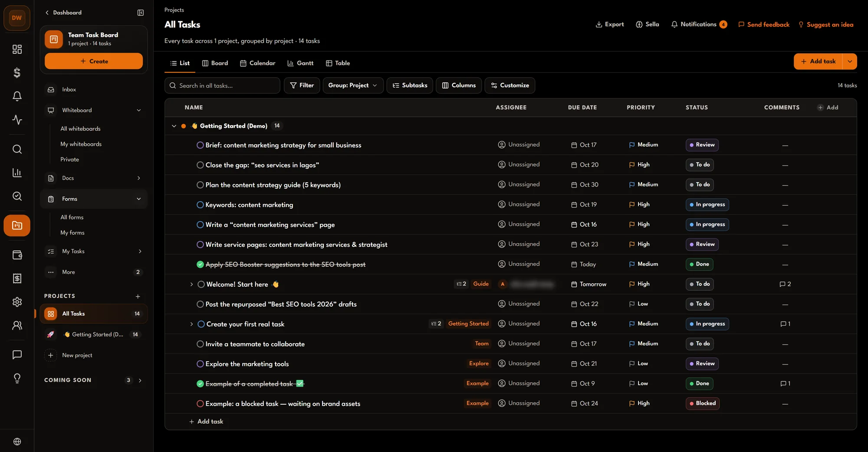This screenshot has height=452, width=868.
Task: Click the globe icon at bottom left
Action: point(17,442)
